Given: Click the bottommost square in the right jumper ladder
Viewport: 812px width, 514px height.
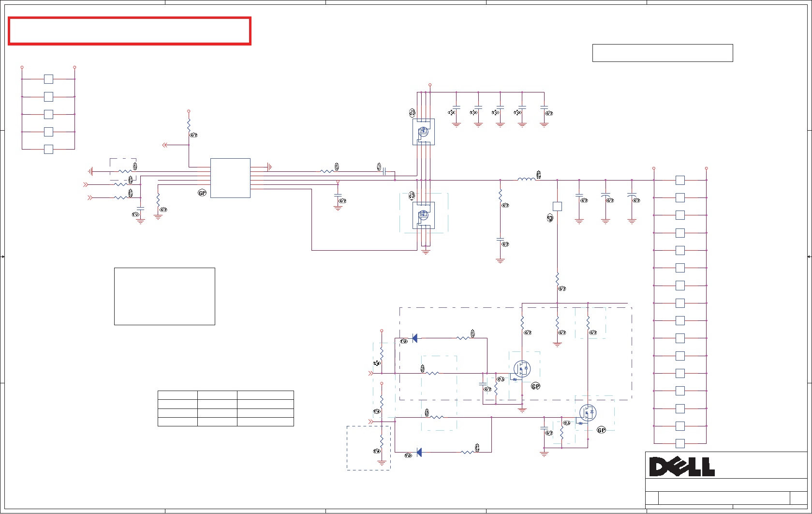Looking at the screenshot, I should (680, 443).
